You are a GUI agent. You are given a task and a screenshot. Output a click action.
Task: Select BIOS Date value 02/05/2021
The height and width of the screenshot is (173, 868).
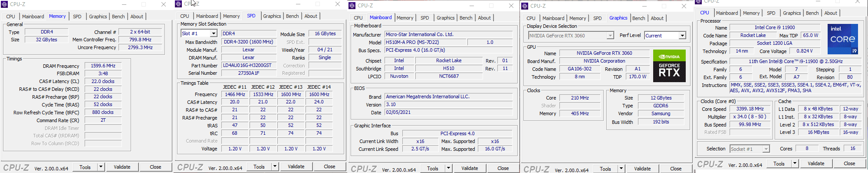coord(449,112)
